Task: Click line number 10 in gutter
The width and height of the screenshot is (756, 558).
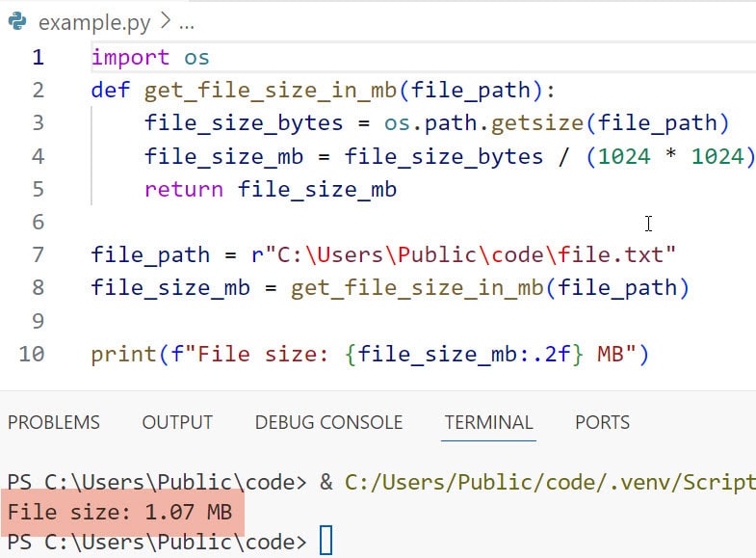Action: (32, 354)
